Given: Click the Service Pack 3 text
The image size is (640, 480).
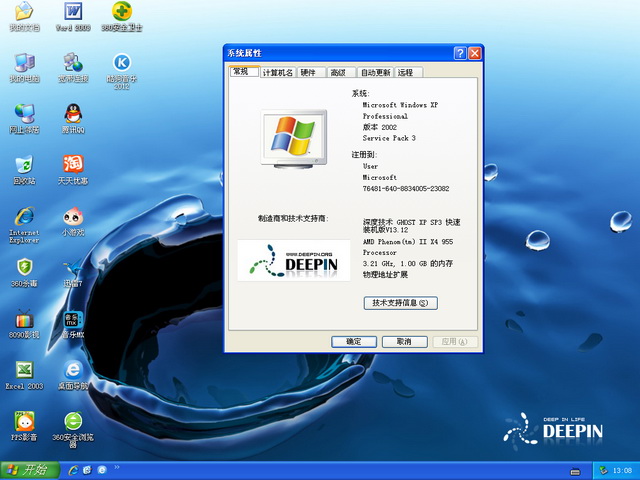Looking at the screenshot, I should (389, 138).
